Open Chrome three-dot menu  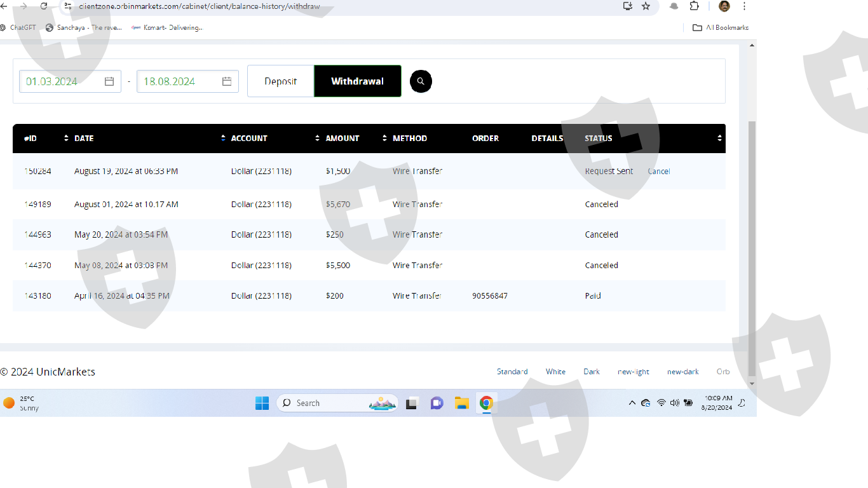click(744, 6)
